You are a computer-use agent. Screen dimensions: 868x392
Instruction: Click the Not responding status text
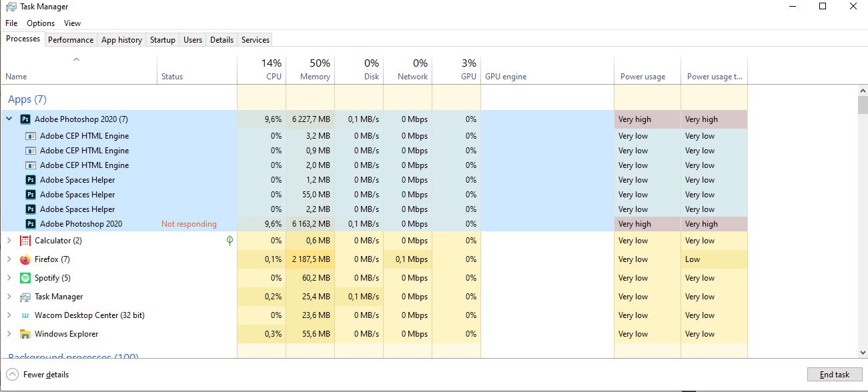(x=189, y=224)
